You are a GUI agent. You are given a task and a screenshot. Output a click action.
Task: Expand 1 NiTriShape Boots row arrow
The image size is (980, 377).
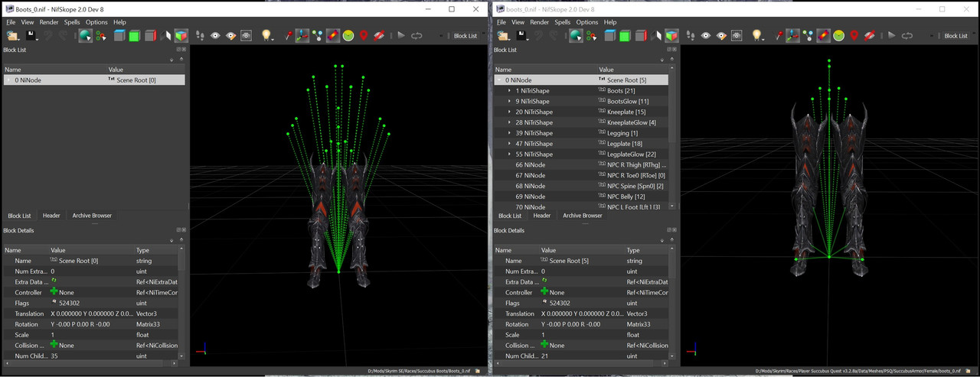pyautogui.click(x=509, y=90)
